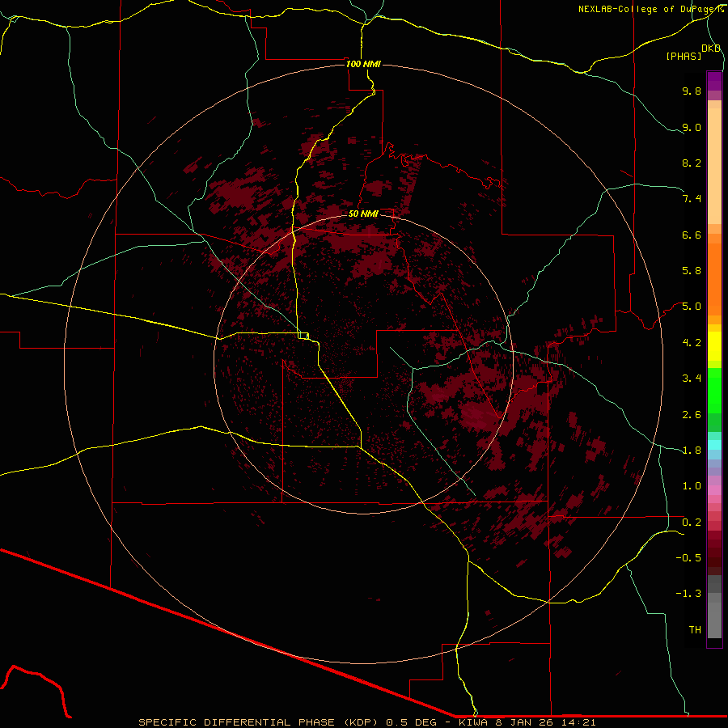Click the TH threshold label
This screenshot has width=728, height=728.
[x=695, y=629]
